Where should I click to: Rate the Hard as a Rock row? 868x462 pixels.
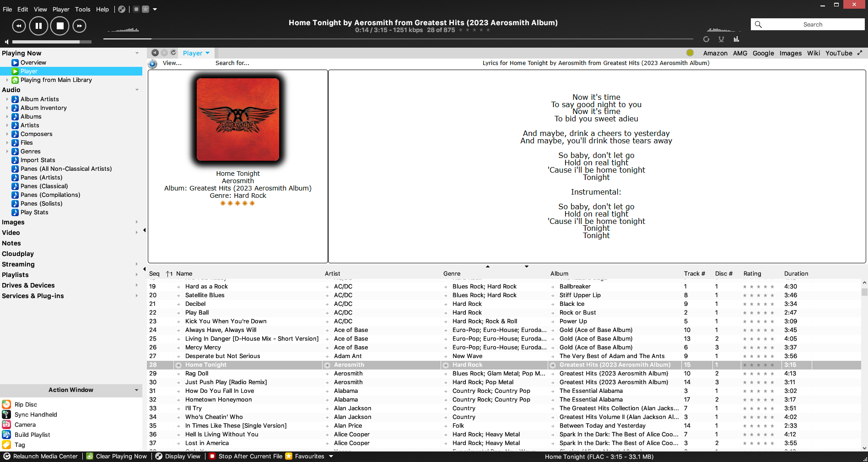click(758, 287)
